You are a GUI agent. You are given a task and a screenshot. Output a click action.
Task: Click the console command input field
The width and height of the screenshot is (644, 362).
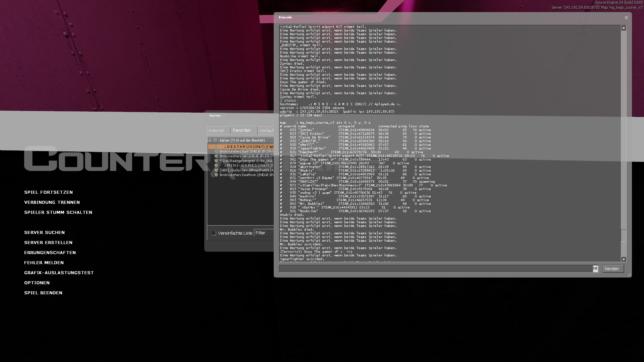pyautogui.click(x=436, y=269)
